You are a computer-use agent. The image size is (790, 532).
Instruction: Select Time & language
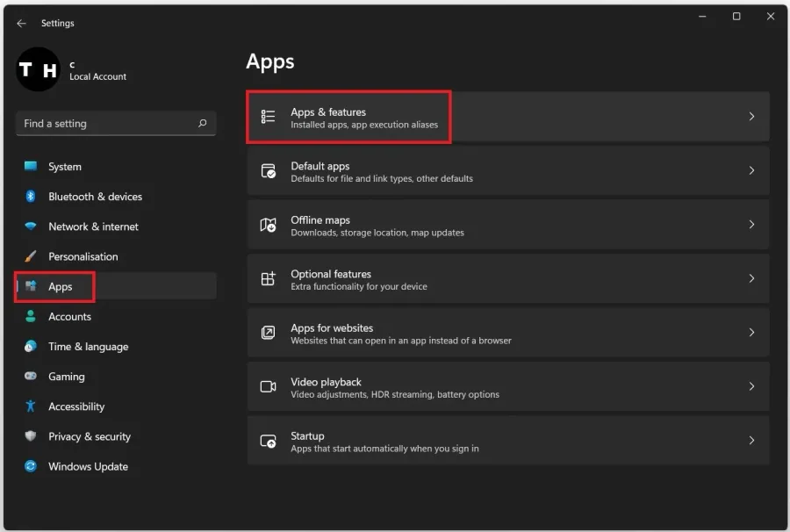[117, 346]
